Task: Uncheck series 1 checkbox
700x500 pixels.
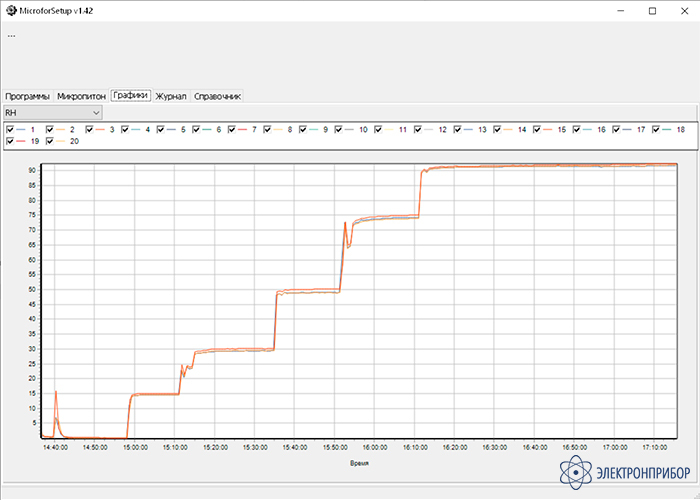Action: click(x=10, y=130)
